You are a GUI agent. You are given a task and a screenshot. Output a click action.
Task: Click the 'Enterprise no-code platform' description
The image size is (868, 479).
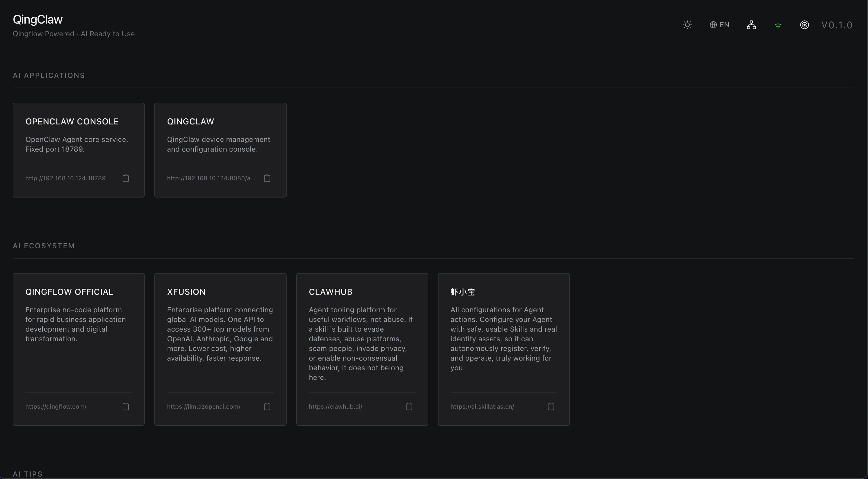point(76,324)
